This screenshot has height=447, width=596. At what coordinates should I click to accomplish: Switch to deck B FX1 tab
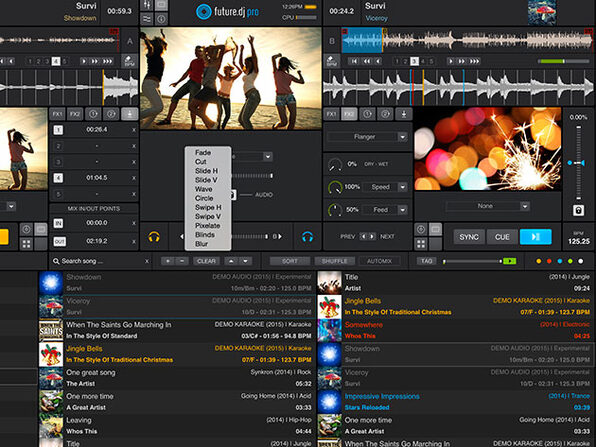331,114
